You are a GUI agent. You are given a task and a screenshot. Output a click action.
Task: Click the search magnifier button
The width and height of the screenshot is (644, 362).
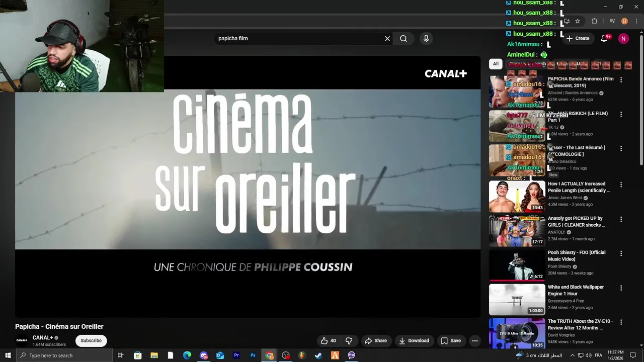(404, 38)
